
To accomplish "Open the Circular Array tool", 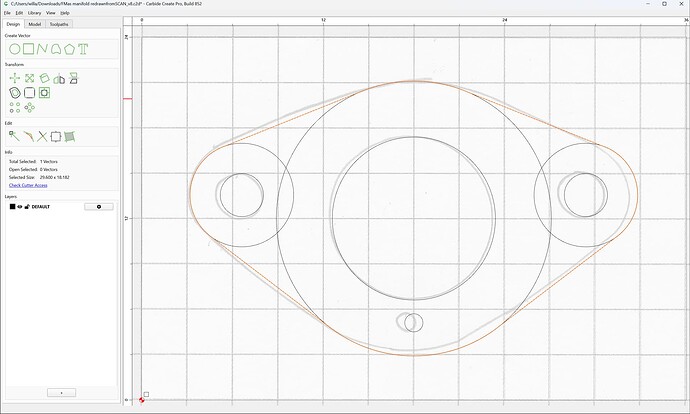I will point(29,107).
